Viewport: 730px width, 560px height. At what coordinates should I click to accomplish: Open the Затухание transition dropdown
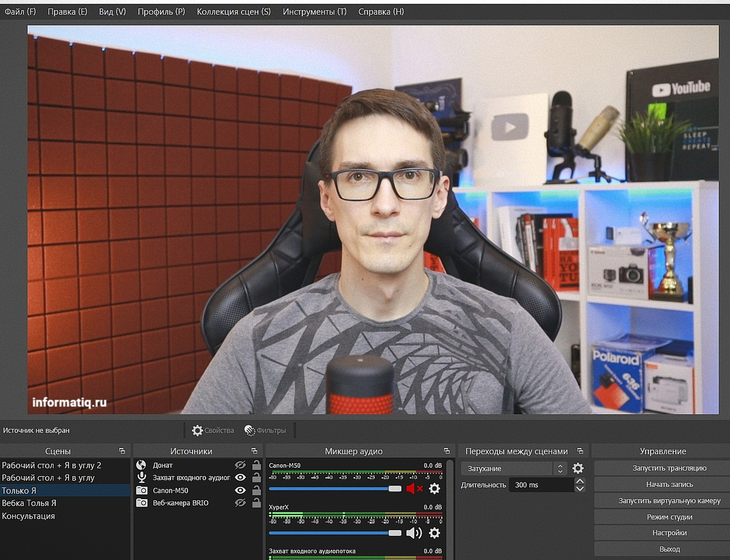point(514,468)
